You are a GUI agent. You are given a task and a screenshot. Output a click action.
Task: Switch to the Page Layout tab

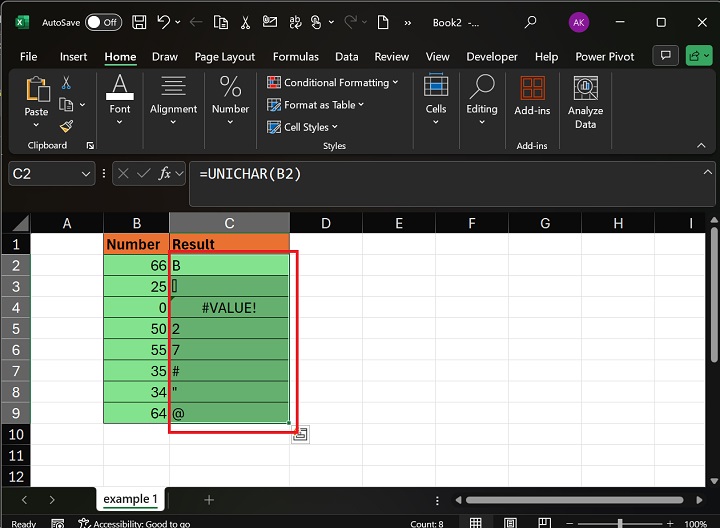click(x=225, y=57)
